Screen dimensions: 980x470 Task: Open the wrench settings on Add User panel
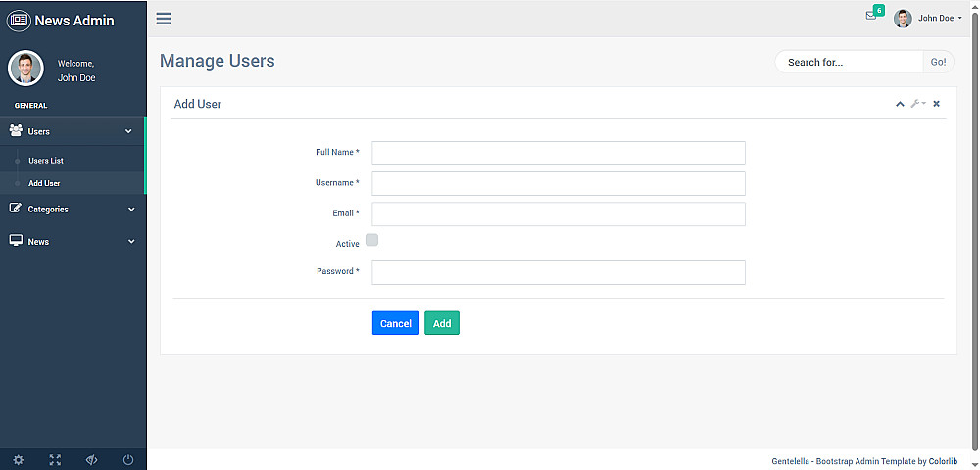[x=917, y=104]
